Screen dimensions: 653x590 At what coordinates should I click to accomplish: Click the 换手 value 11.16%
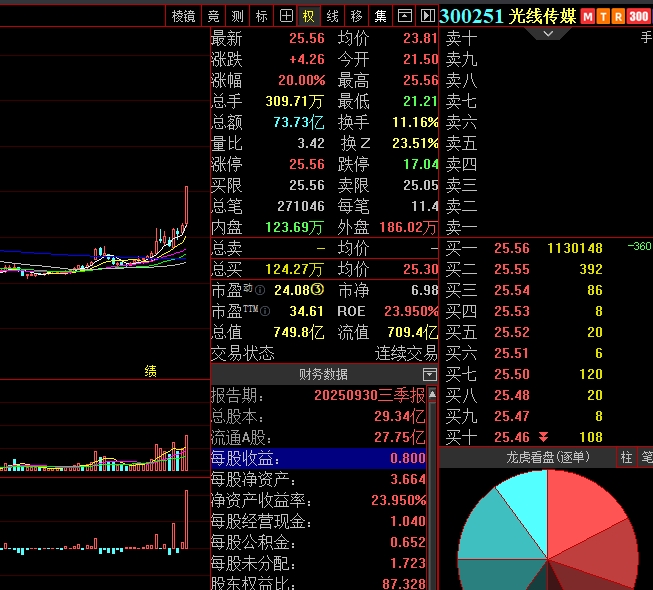click(x=415, y=122)
